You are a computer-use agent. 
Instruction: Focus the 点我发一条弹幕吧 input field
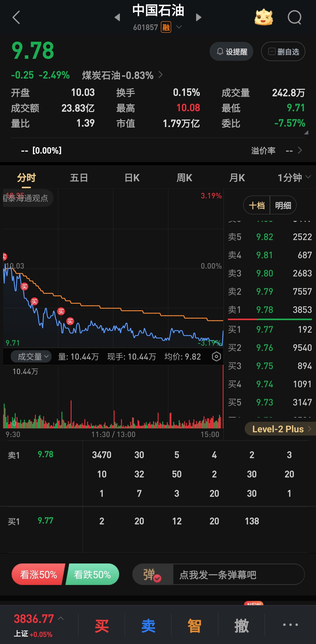[239, 574]
